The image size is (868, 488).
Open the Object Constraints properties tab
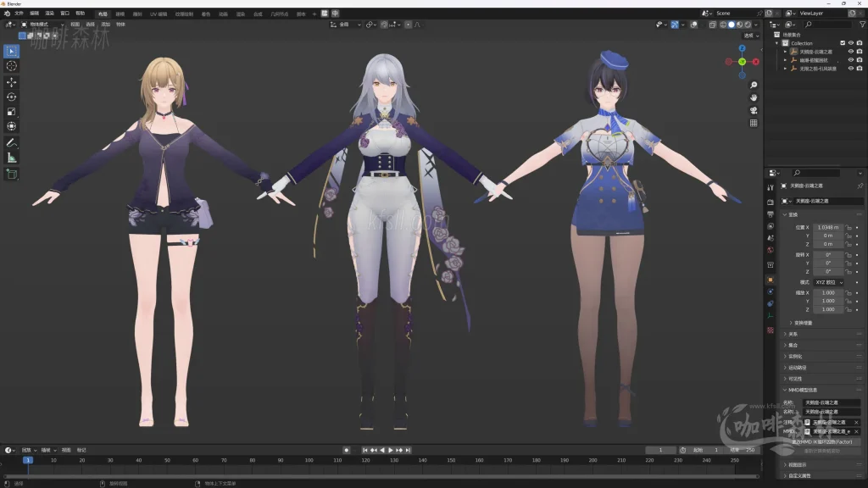pos(771,304)
